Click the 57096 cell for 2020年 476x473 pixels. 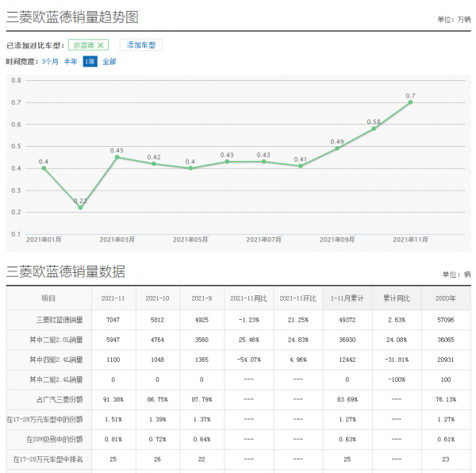tap(446, 320)
